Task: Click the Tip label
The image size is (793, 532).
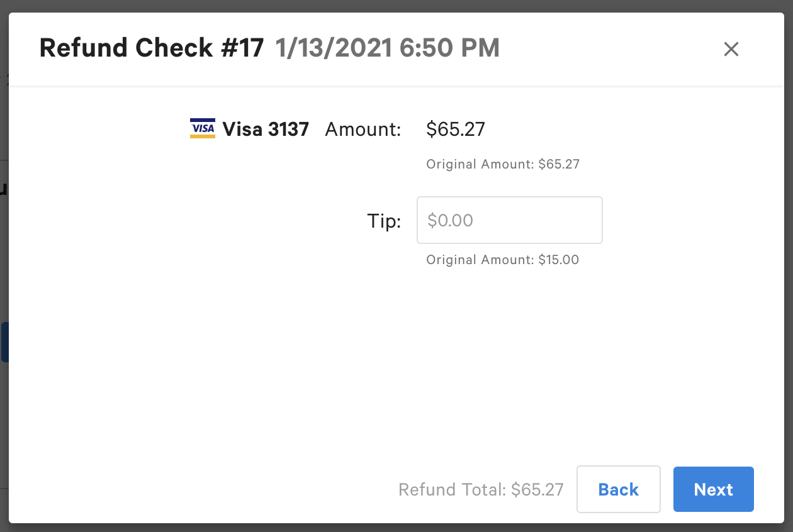Action: [384, 221]
